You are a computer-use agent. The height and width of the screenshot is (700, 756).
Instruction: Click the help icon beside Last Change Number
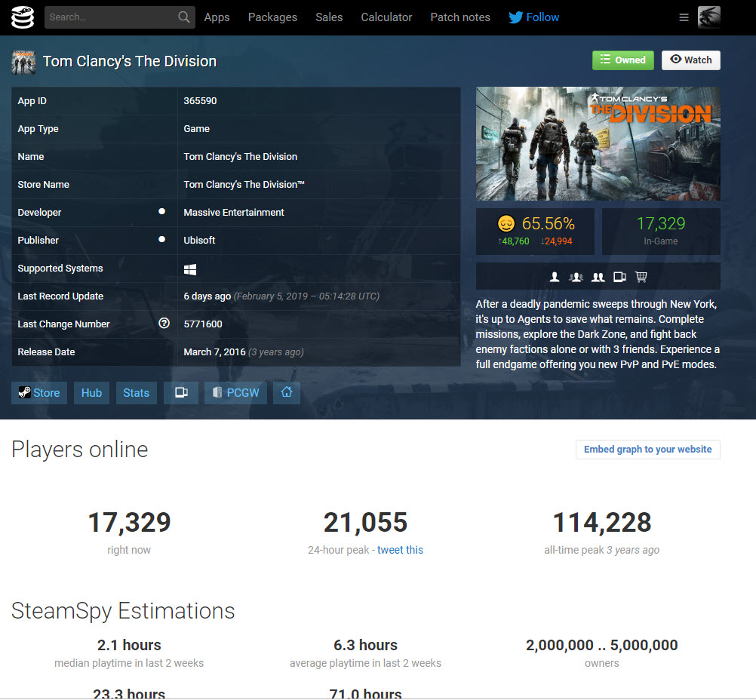point(164,324)
